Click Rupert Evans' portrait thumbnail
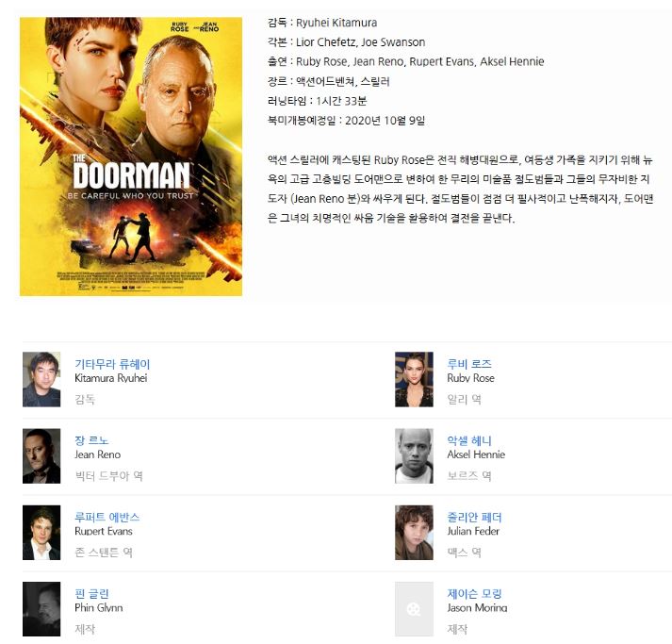 tap(41, 533)
